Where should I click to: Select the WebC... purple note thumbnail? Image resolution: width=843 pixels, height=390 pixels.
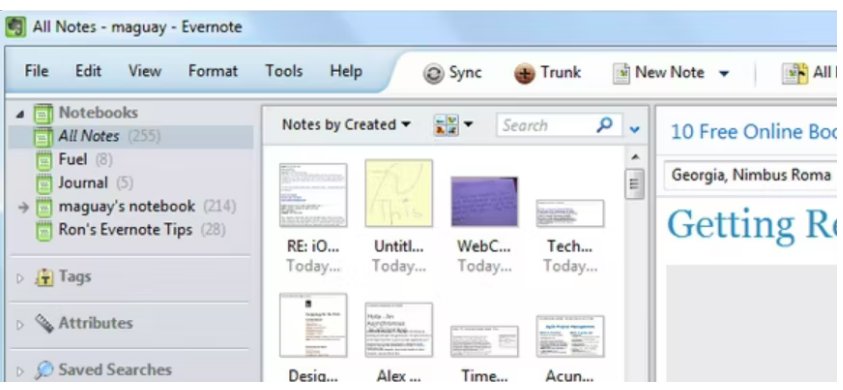coord(484,201)
